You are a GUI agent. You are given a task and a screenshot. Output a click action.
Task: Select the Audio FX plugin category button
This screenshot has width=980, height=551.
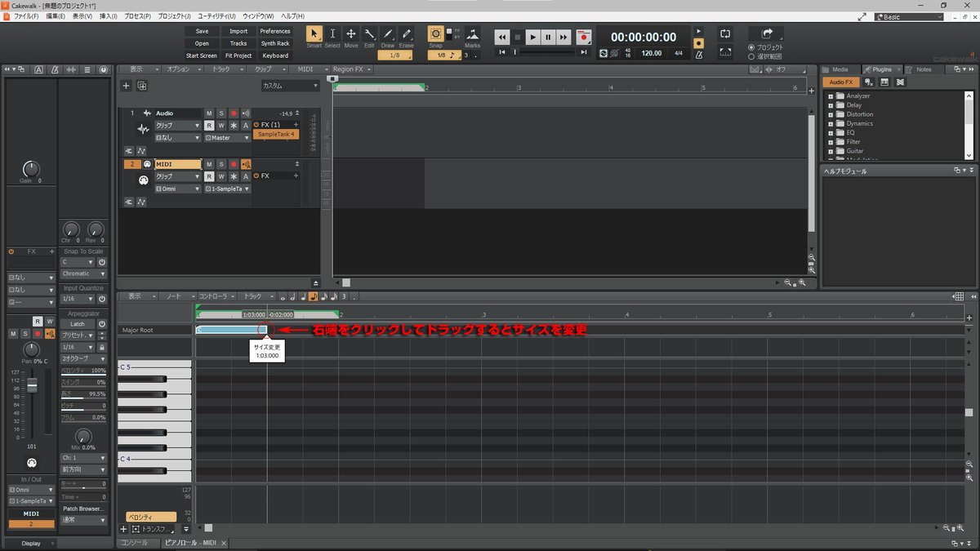click(840, 82)
